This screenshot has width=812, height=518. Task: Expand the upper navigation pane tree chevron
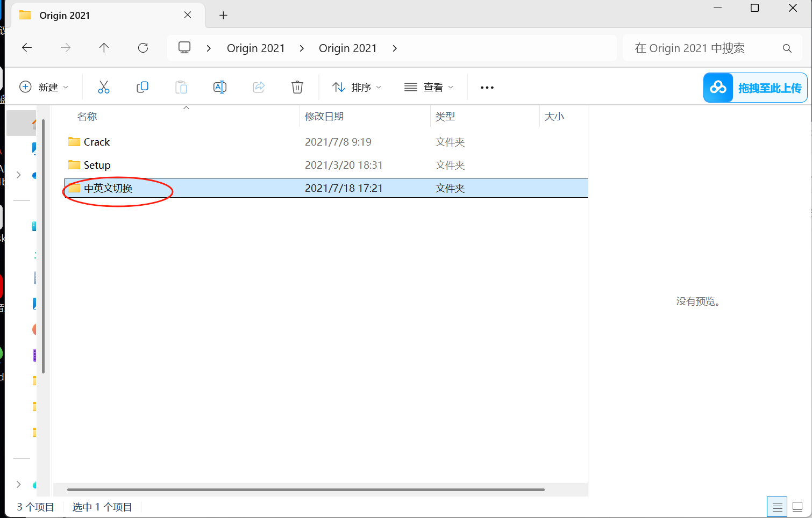19,175
